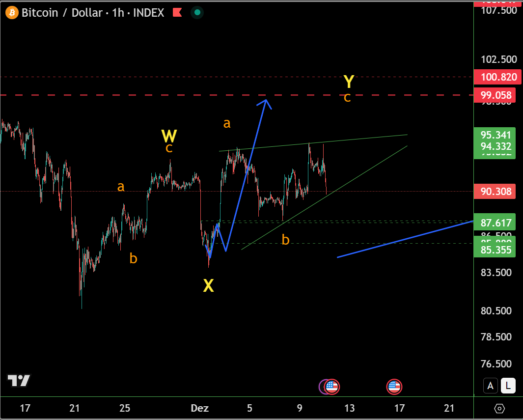Toggle the log scale L button
Screen dimensions: 523x420
508,386
